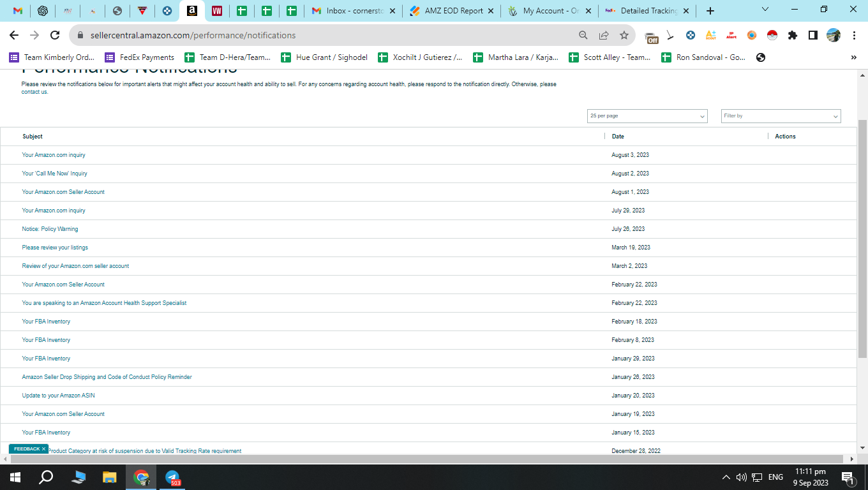Screen dimensions: 868x490
Task: Open File Explorer from the taskbar
Action: click(110, 477)
